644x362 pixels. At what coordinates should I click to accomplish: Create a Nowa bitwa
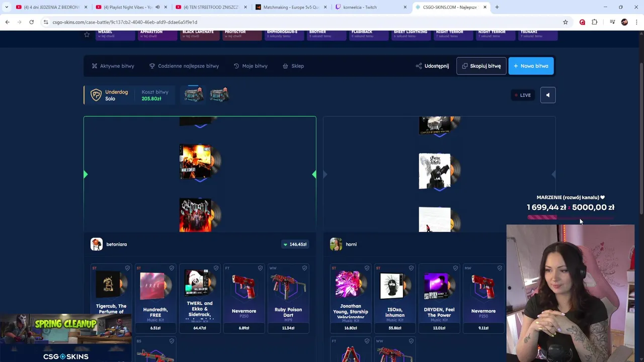[x=531, y=66]
